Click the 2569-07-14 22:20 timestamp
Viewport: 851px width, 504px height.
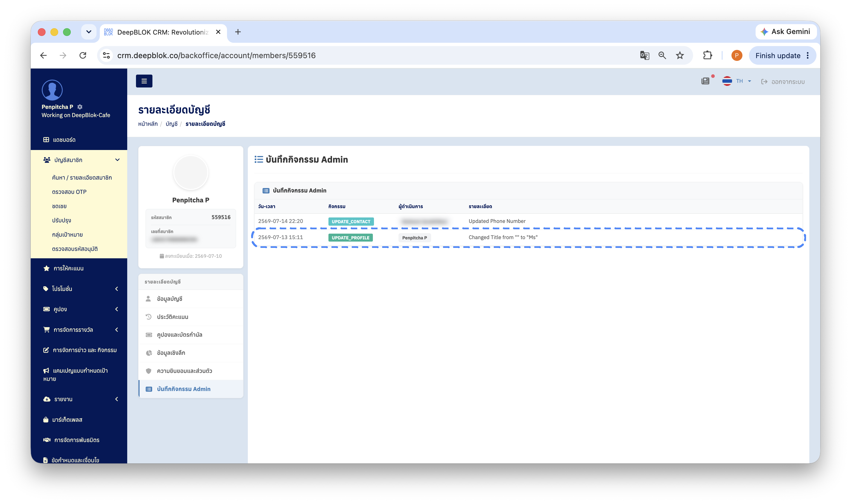coord(280,221)
